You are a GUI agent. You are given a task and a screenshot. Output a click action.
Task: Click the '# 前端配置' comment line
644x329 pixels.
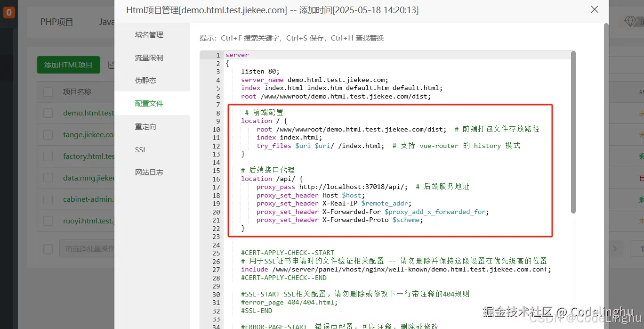coord(264,113)
